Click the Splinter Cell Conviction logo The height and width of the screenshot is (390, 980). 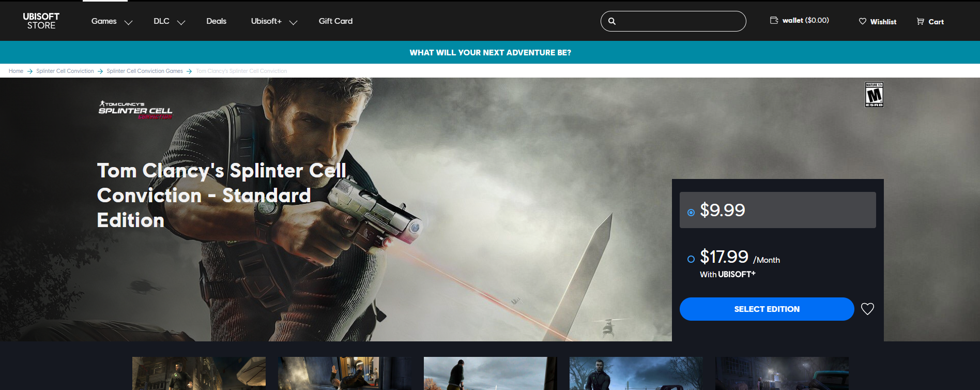[135, 110]
